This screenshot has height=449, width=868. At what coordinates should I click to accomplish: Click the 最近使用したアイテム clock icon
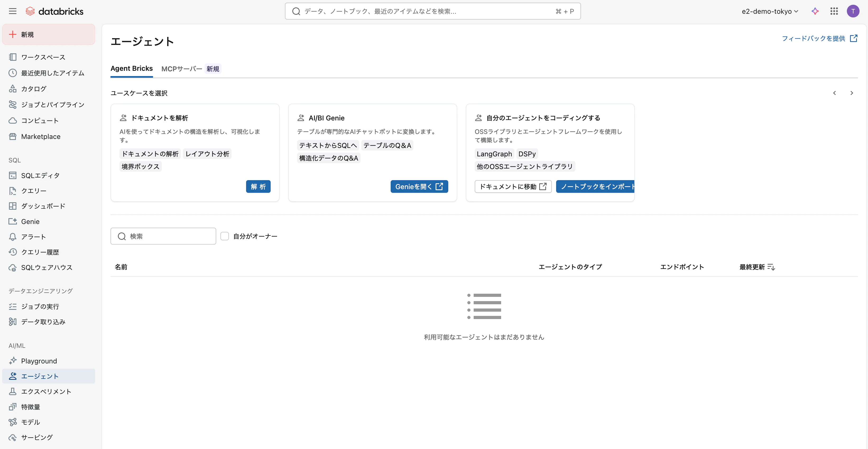[x=12, y=73]
